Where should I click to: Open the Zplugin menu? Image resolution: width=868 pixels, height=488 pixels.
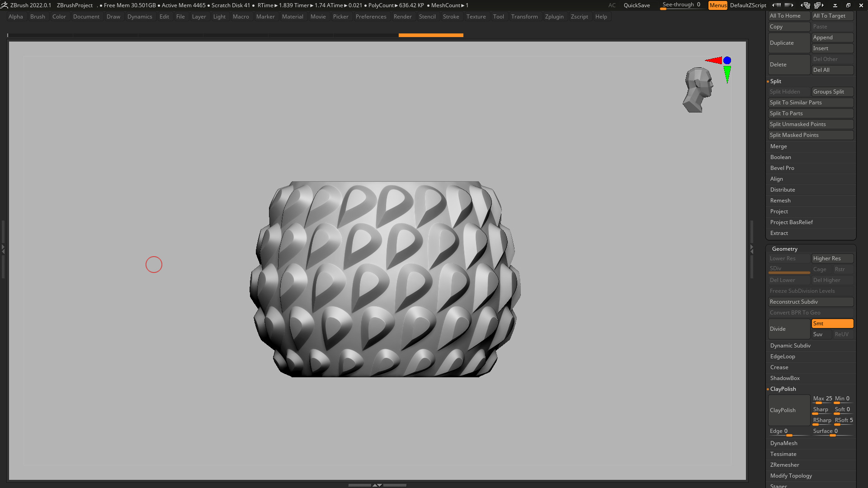(554, 17)
